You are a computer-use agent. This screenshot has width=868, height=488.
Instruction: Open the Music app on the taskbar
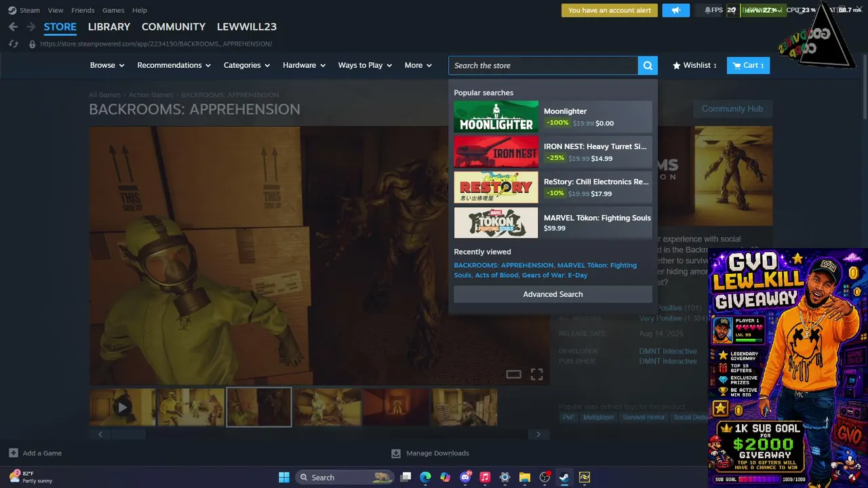click(485, 477)
